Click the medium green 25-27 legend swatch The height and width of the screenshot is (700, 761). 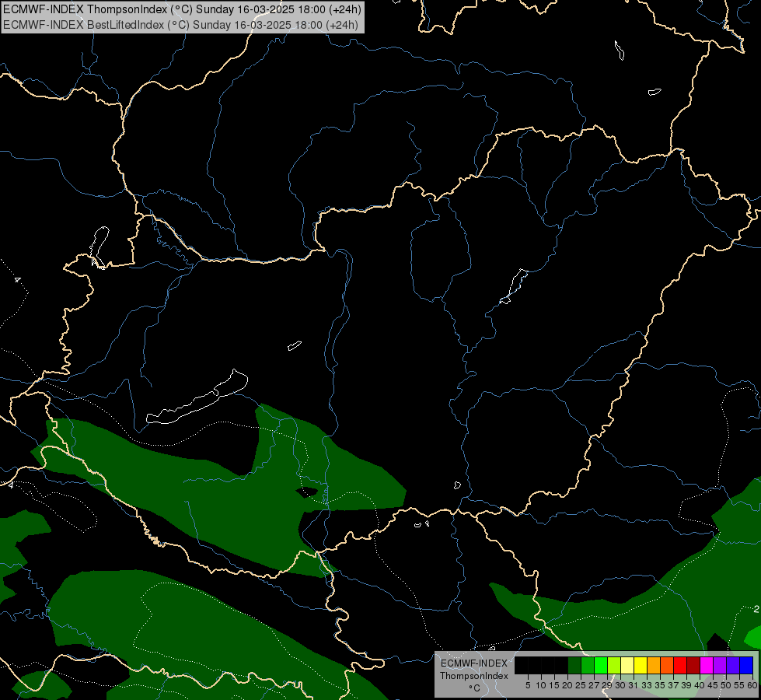[x=588, y=665]
